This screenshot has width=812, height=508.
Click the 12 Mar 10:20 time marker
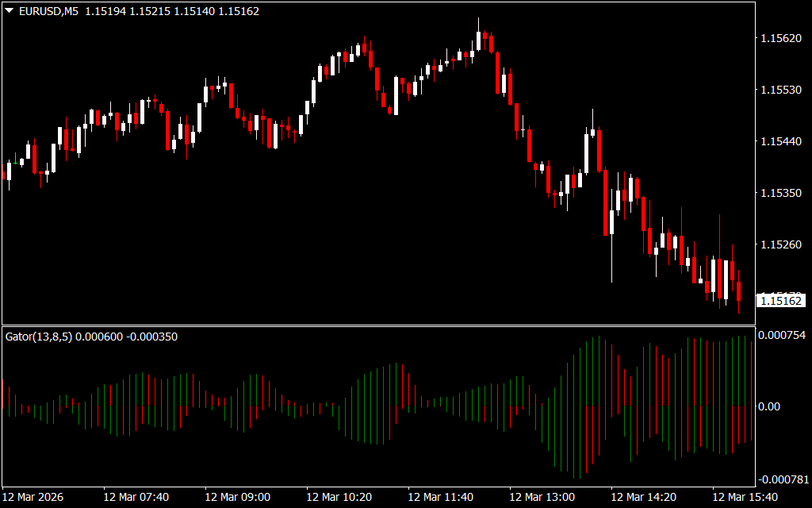[x=339, y=497]
